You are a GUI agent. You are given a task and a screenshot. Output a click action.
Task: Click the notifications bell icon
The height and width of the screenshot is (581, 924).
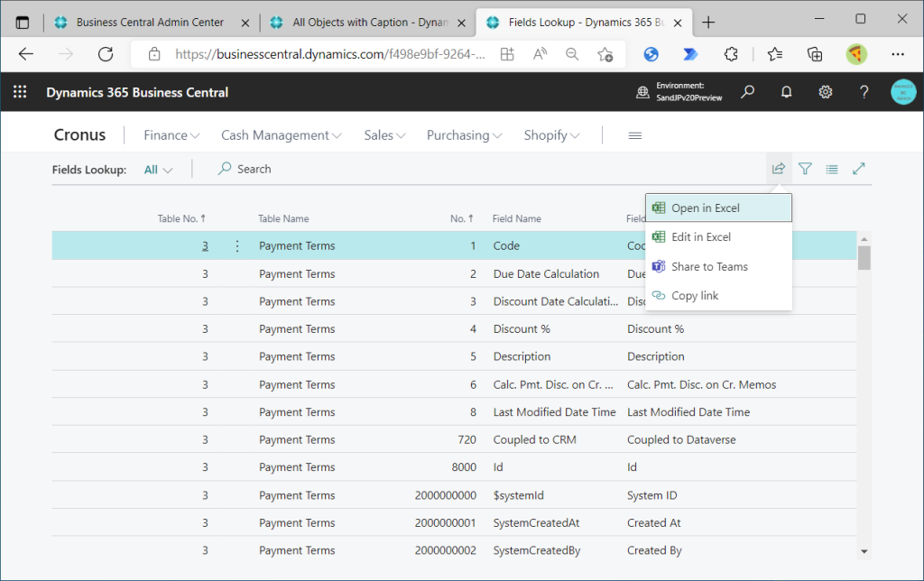786,92
